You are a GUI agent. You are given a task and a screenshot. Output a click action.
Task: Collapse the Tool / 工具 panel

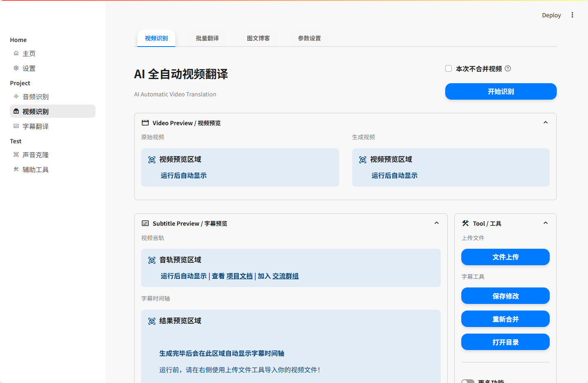pos(546,223)
